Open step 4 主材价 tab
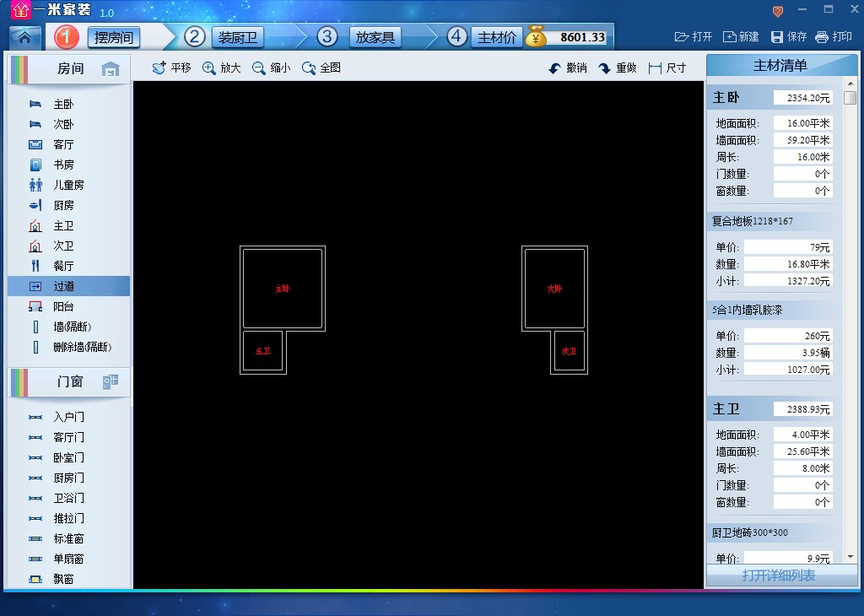Viewport: 864px width, 616px height. tap(496, 37)
